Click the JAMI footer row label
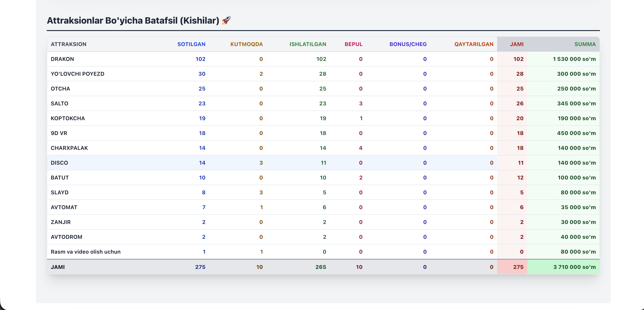Viewport: 644px width, 310px height. [57, 267]
